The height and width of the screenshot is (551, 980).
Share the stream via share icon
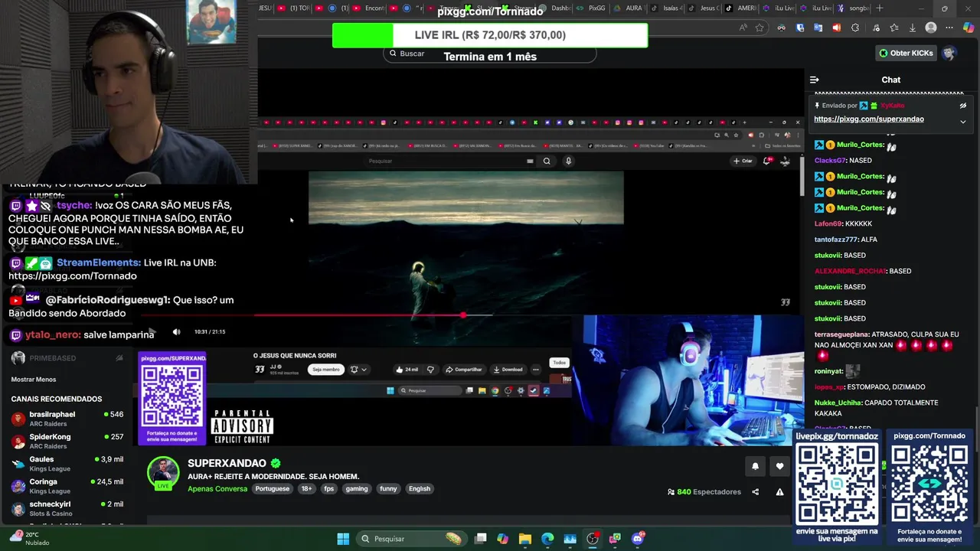point(756,492)
